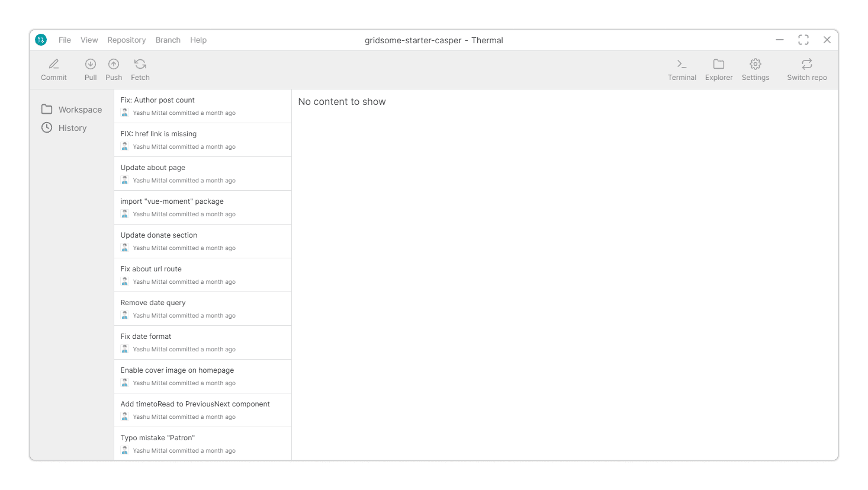Select commit import "vue-moment" package
The image size is (868, 490).
tap(202, 207)
